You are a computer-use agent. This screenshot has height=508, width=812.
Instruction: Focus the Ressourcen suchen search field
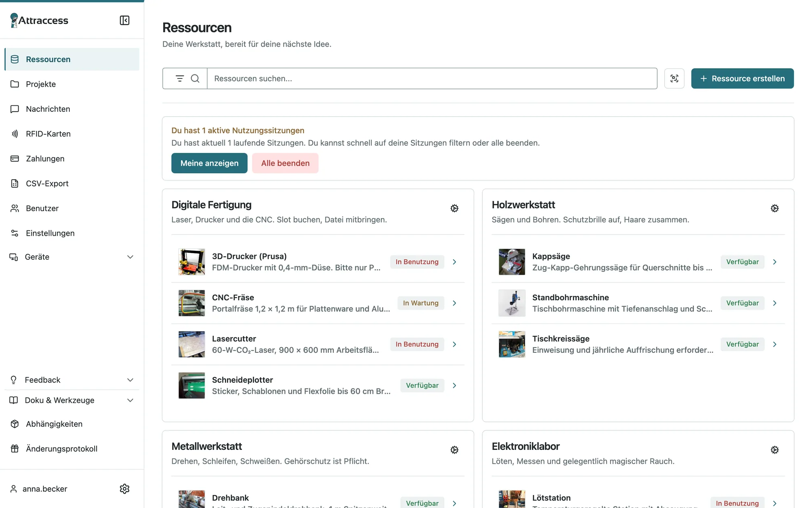point(432,78)
